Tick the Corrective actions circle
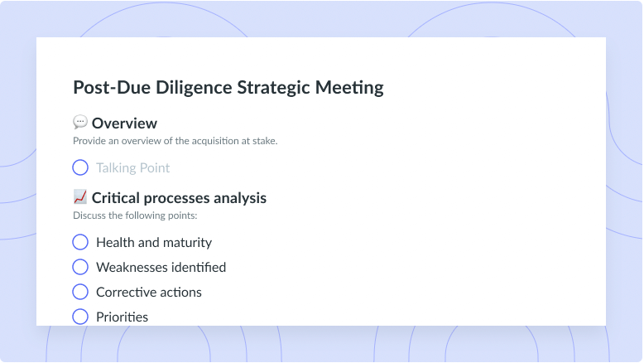 (x=80, y=292)
